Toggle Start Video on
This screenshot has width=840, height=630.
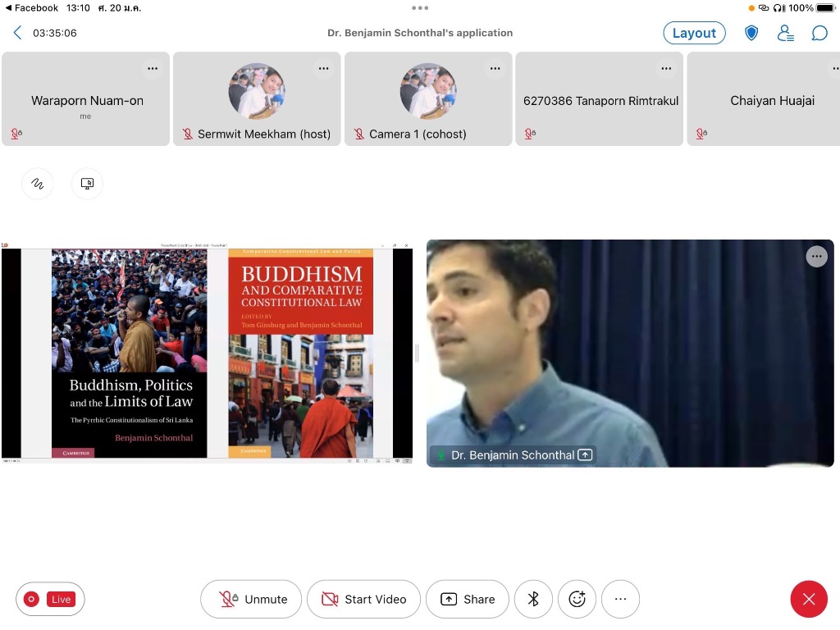coord(363,600)
